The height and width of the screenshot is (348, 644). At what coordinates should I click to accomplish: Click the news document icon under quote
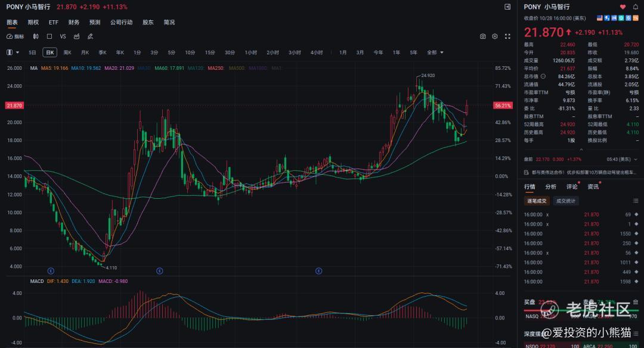tap(527, 173)
